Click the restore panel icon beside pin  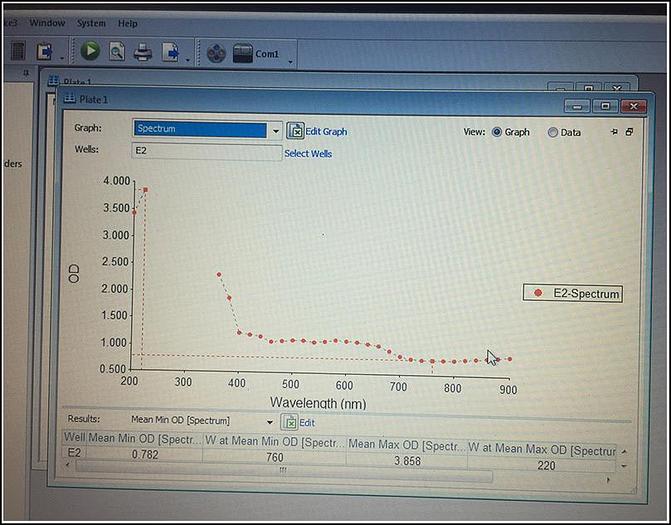pos(629,132)
